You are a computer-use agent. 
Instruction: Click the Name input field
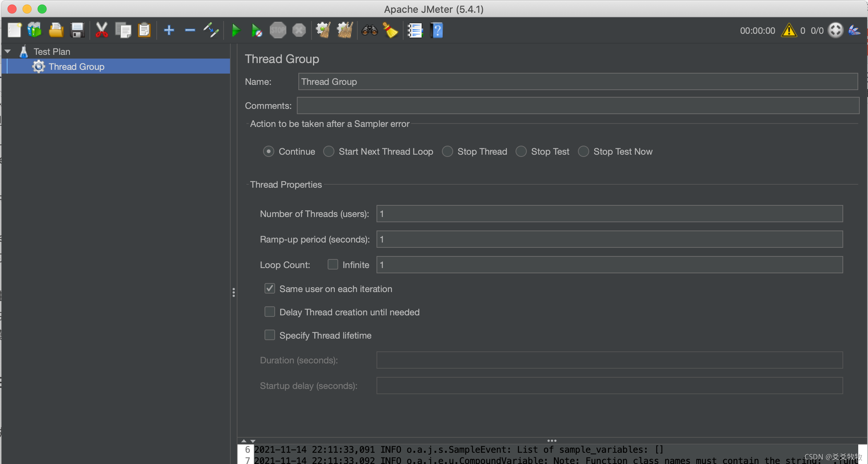(578, 81)
